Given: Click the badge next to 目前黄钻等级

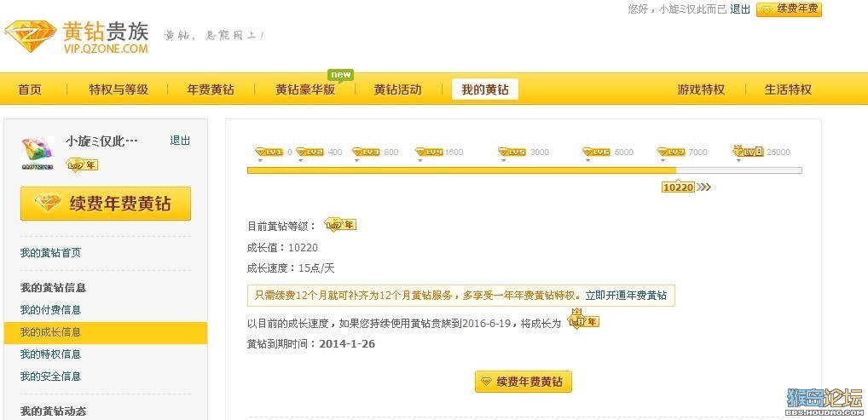Looking at the screenshot, I should pyautogui.click(x=340, y=225).
